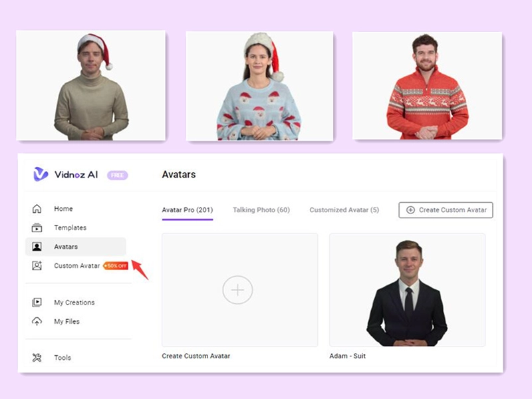Click the large plus circle icon
The width and height of the screenshot is (532, 399).
coord(237,290)
